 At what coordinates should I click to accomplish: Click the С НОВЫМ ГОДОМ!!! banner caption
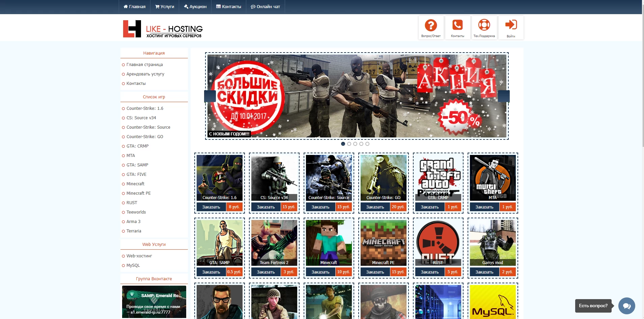pyautogui.click(x=229, y=134)
